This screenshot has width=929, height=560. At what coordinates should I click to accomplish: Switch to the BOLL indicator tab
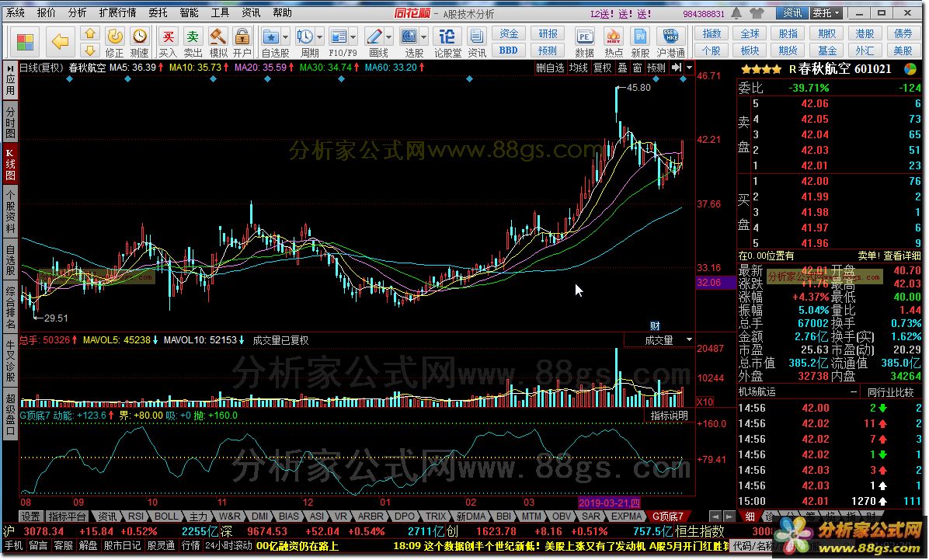pos(166,517)
